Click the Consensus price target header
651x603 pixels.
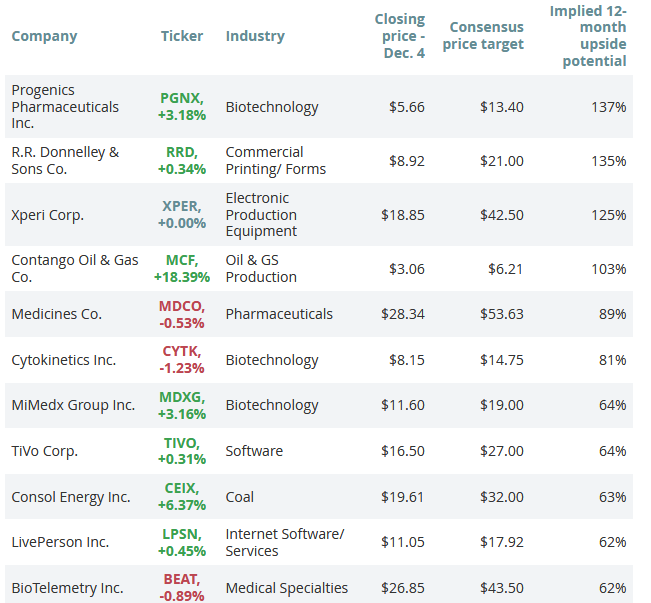[486, 36]
